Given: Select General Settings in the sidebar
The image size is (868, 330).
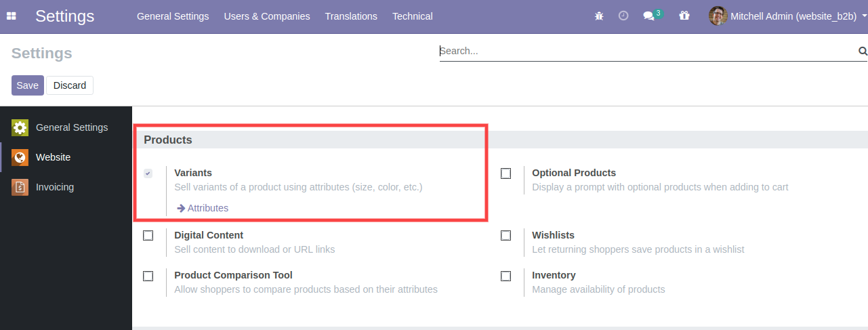Looking at the screenshot, I should pyautogui.click(x=66, y=127).
